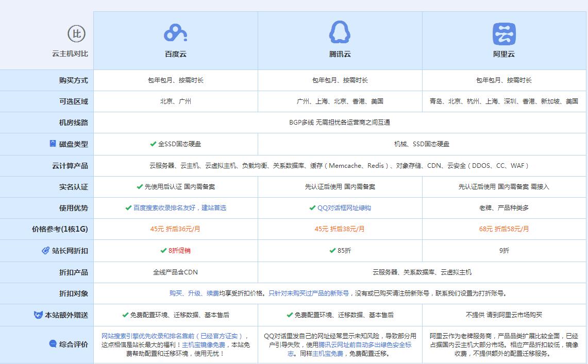This screenshot has width=588, height=364.
Task: Click the Alibaba Cloud logo icon
Action: click(x=503, y=32)
